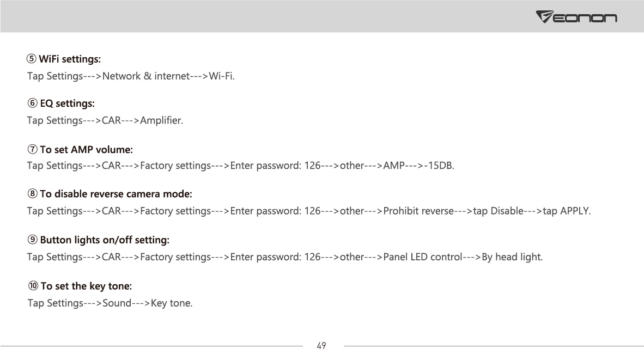Click the circled number 10 marker

tap(33, 285)
